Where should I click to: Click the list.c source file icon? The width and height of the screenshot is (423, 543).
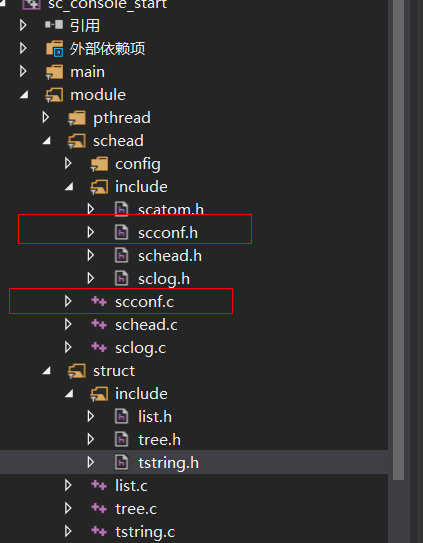[99, 486]
